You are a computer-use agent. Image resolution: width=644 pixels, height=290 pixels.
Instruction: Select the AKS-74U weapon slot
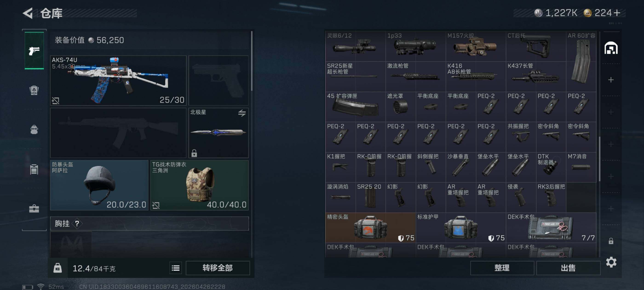point(118,80)
